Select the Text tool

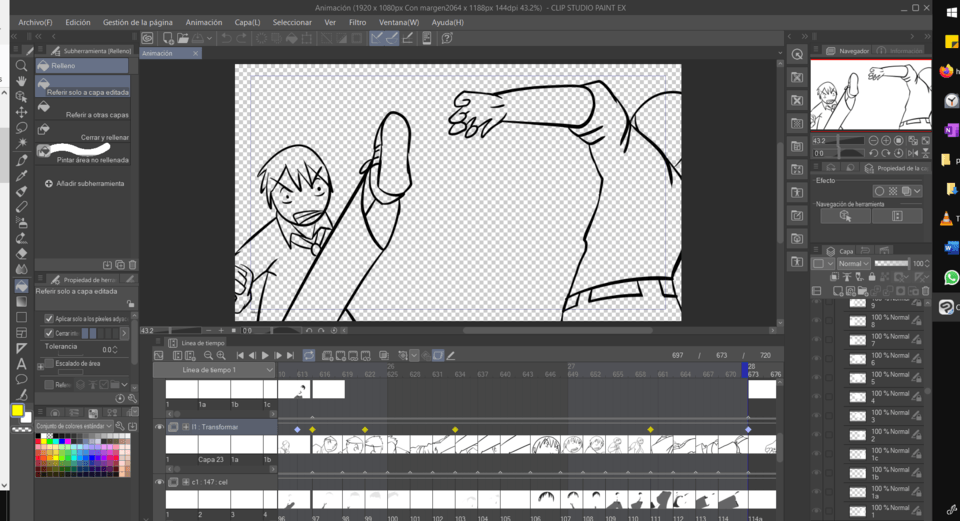coord(21,364)
